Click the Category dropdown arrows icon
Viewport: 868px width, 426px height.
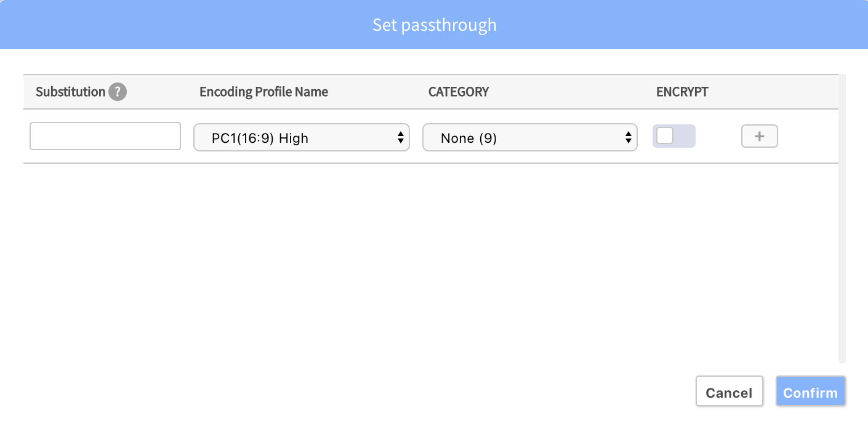point(628,137)
